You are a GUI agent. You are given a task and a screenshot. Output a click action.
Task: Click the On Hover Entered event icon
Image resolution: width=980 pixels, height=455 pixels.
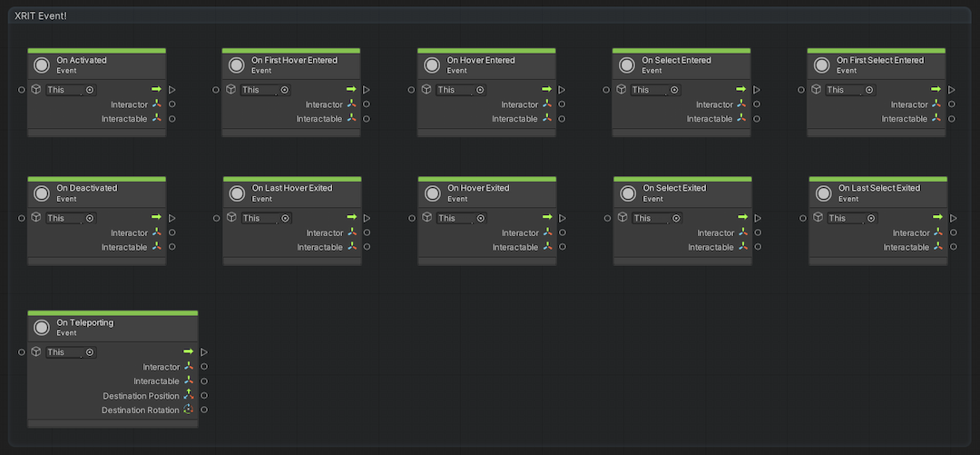click(431, 65)
